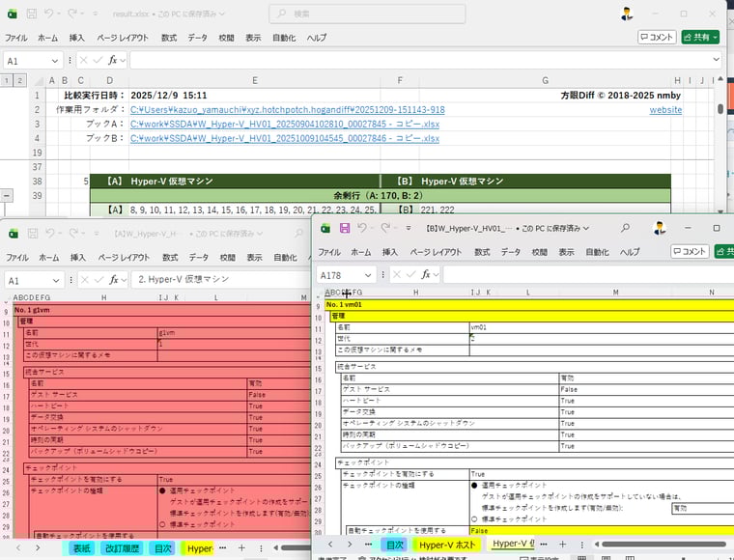734x560 pixels.
Task: Open Share button dropdown arrow in result.xlsx
Action: coord(715,37)
